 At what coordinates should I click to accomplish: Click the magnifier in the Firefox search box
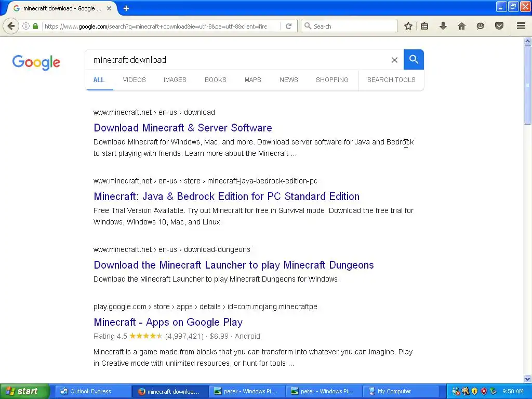(x=308, y=26)
